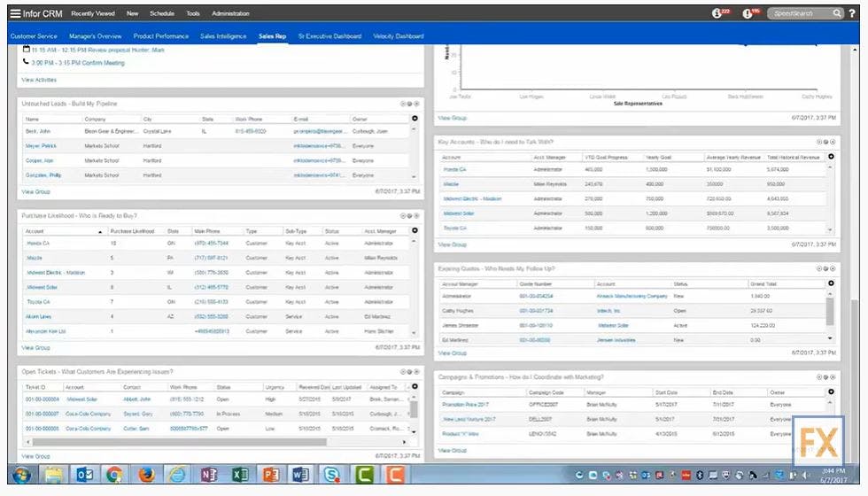The image size is (868, 496).
Task: Click View Group under Open Tickets
Action: click(x=35, y=456)
